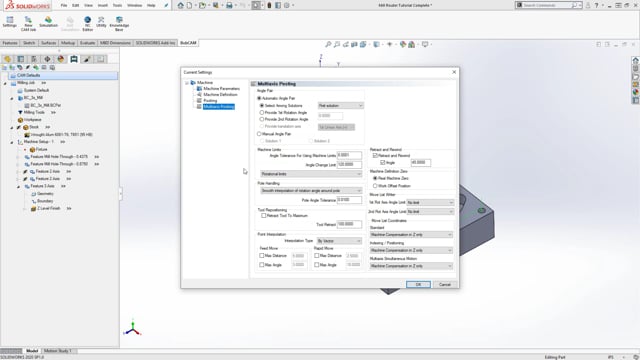Launch the BobCAM Simulation tool

tap(48, 22)
